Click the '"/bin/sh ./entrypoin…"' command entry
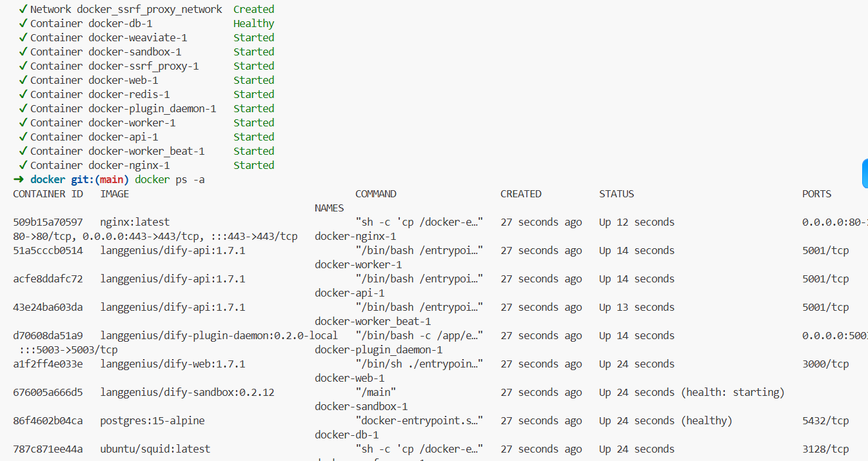 pyautogui.click(x=419, y=364)
